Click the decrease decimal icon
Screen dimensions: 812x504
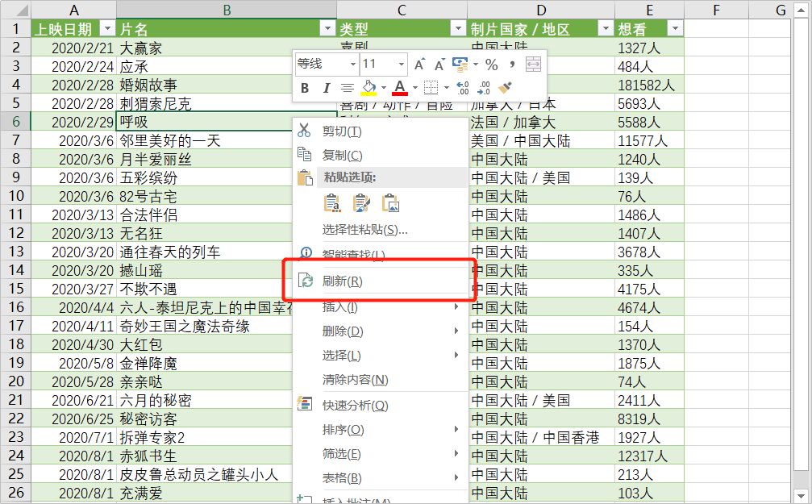484,88
